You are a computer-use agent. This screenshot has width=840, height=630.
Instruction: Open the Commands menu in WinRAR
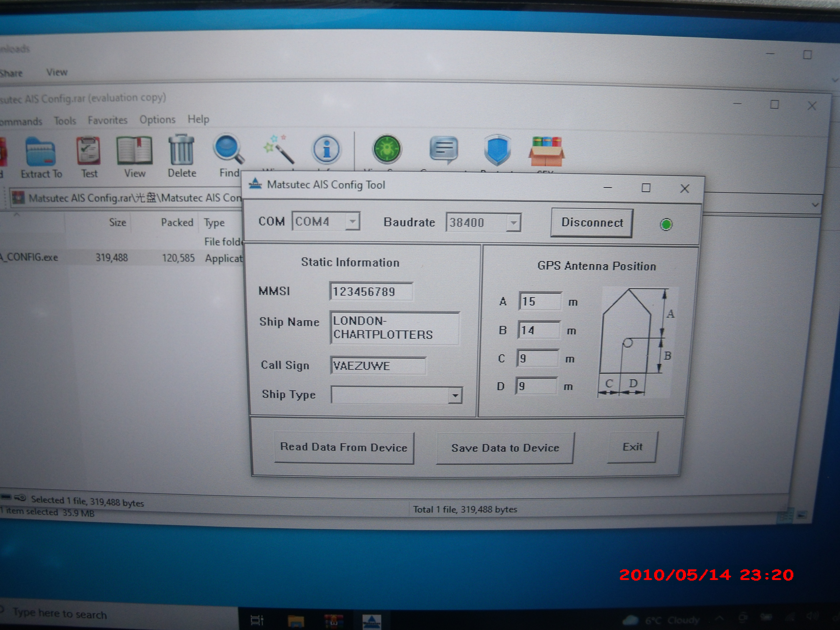(x=20, y=122)
